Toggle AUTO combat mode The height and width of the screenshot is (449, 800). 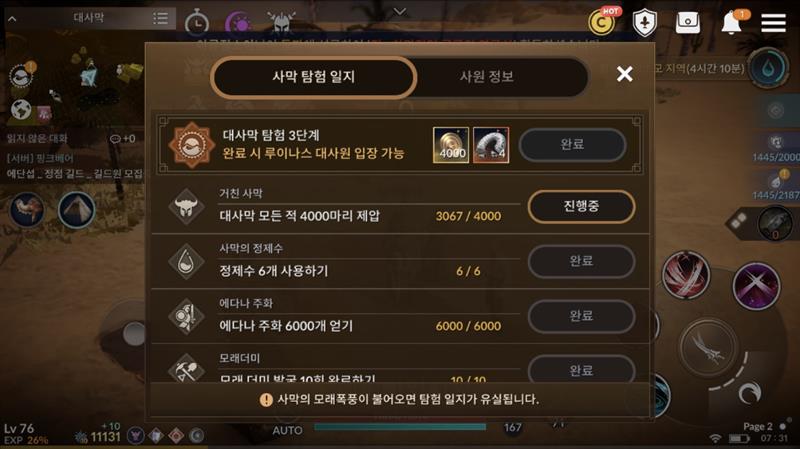[x=287, y=430]
